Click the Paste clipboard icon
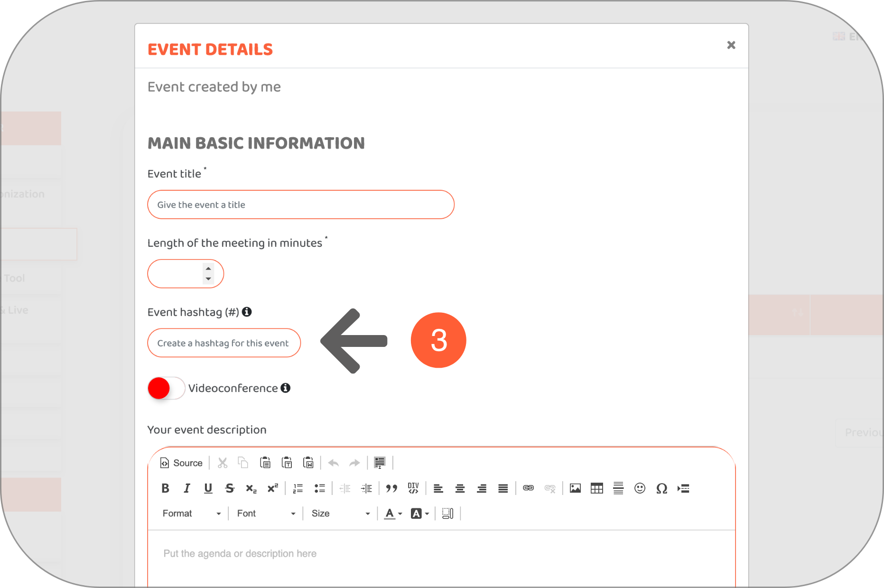Screen dimensions: 884x588 click(x=265, y=463)
